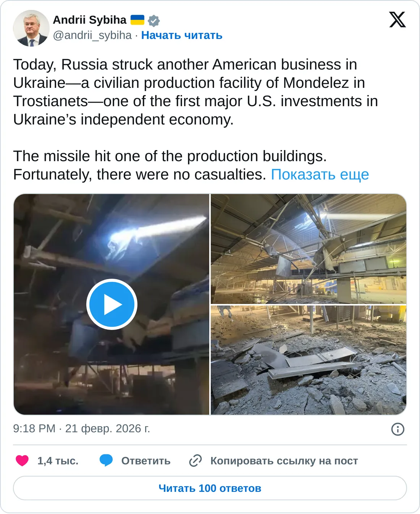The height and width of the screenshot is (514, 420).
Task: Click the "Ответить" reply label
Action: coord(146,461)
